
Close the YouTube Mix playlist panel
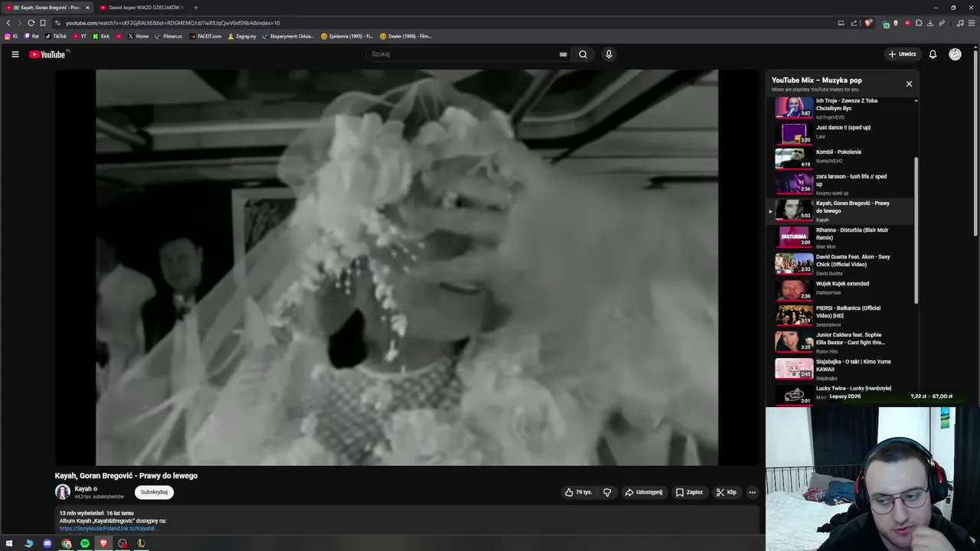[909, 83]
